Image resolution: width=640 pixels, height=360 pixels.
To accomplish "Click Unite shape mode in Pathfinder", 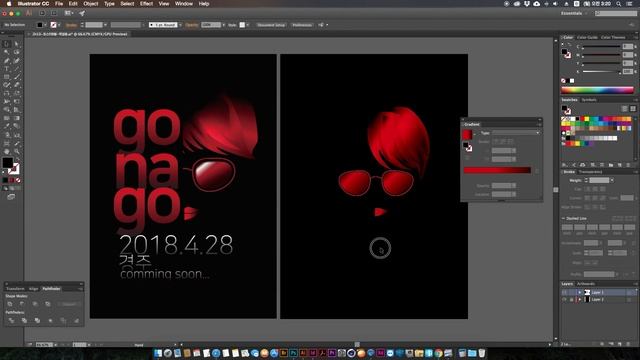I will (x=10, y=304).
